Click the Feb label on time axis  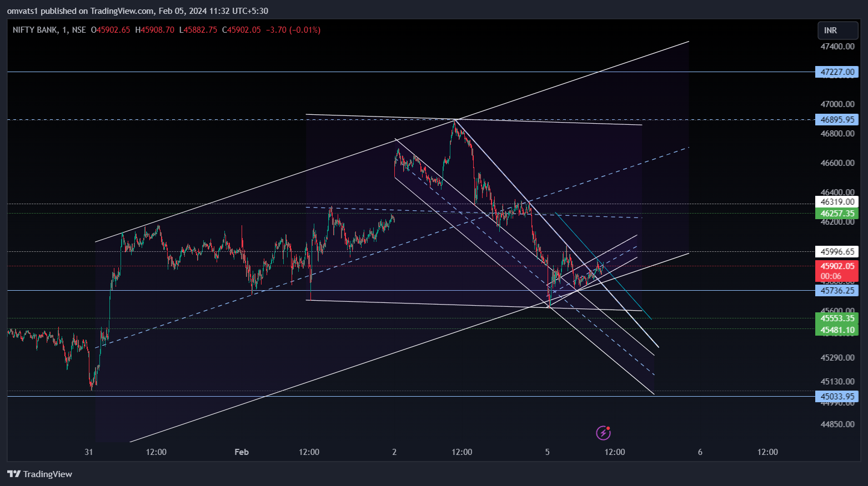tap(242, 452)
